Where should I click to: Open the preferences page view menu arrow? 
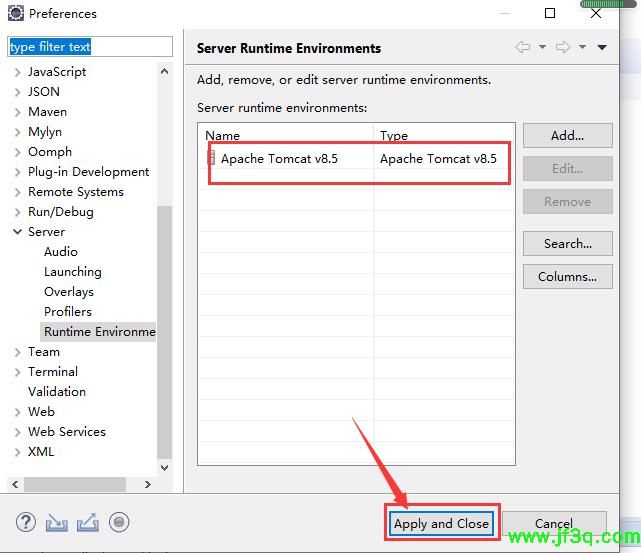point(602,48)
